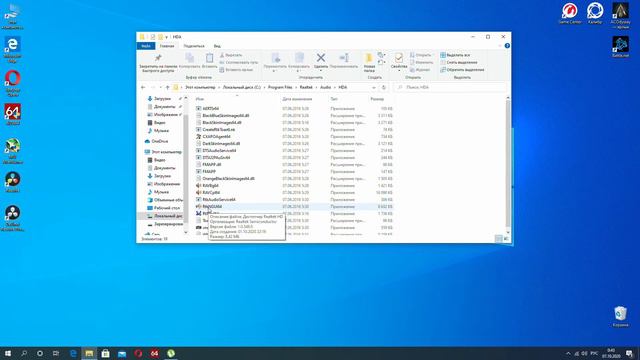This screenshot has height=360, width=640.
Task: Click Снять выделение (Select none)
Action: pyautogui.click(x=459, y=62)
